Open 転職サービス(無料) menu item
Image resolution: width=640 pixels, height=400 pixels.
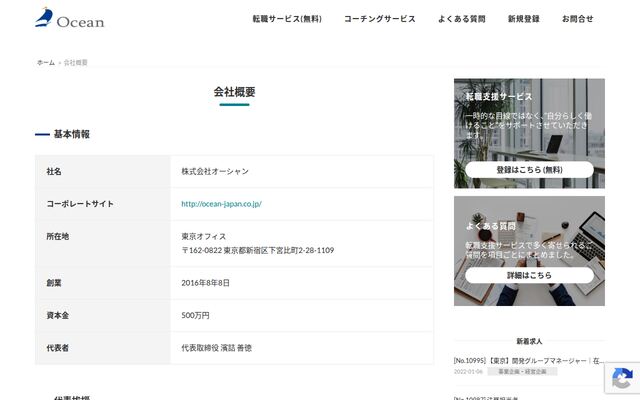coord(287,19)
